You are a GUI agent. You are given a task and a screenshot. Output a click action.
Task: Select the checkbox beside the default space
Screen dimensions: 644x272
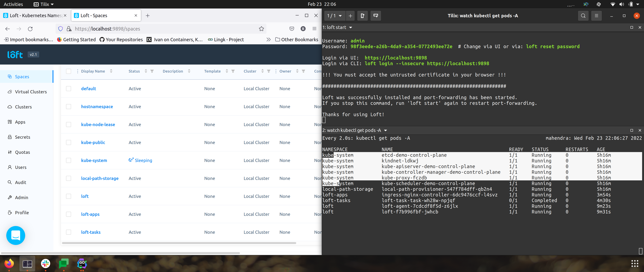pos(69,88)
